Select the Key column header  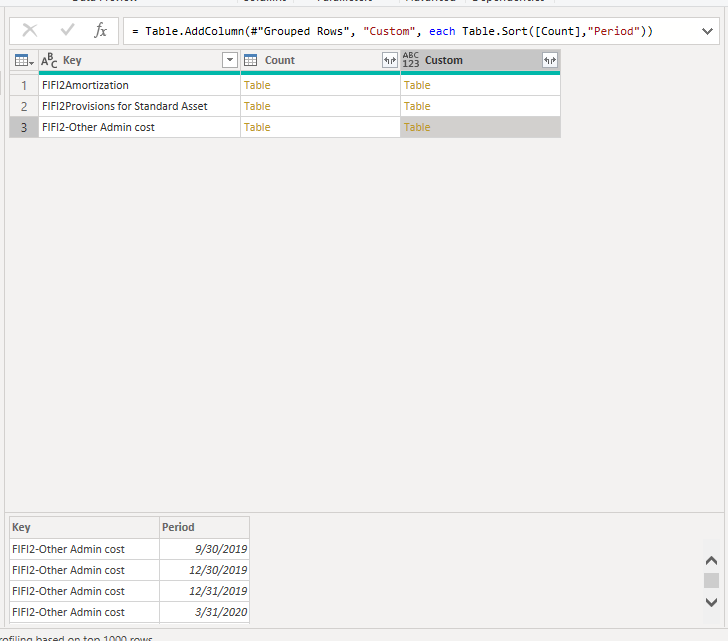click(x=139, y=60)
